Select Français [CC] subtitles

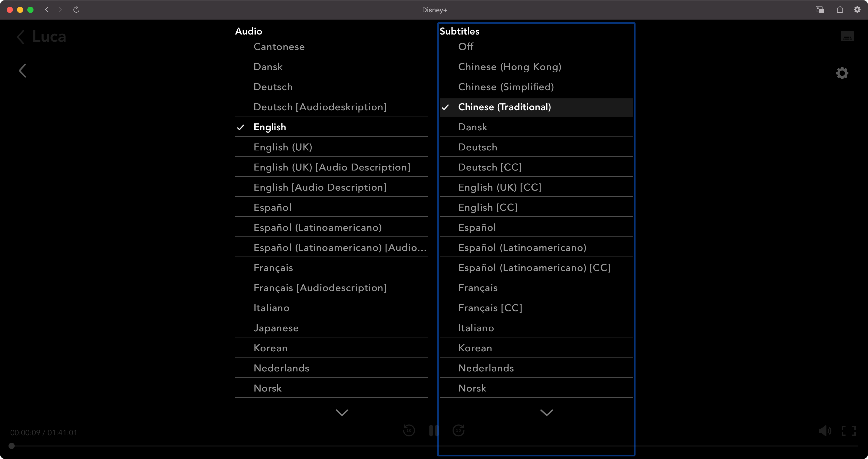point(536,308)
